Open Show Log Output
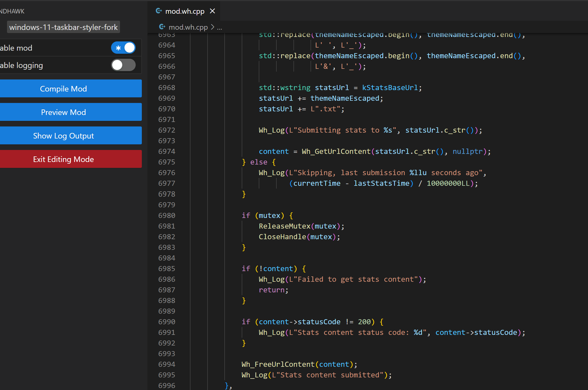The height and width of the screenshot is (390, 588). pos(63,136)
